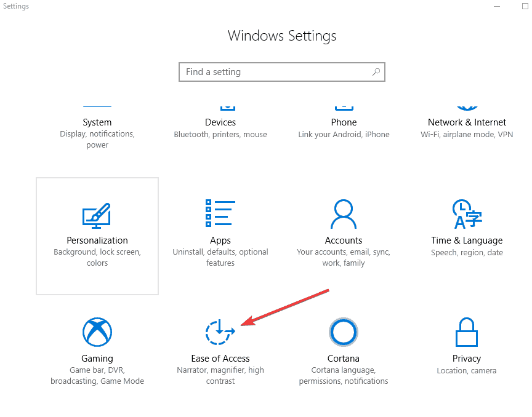Open Cortana circle icon
This screenshot has width=532, height=417.
coord(343,332)
